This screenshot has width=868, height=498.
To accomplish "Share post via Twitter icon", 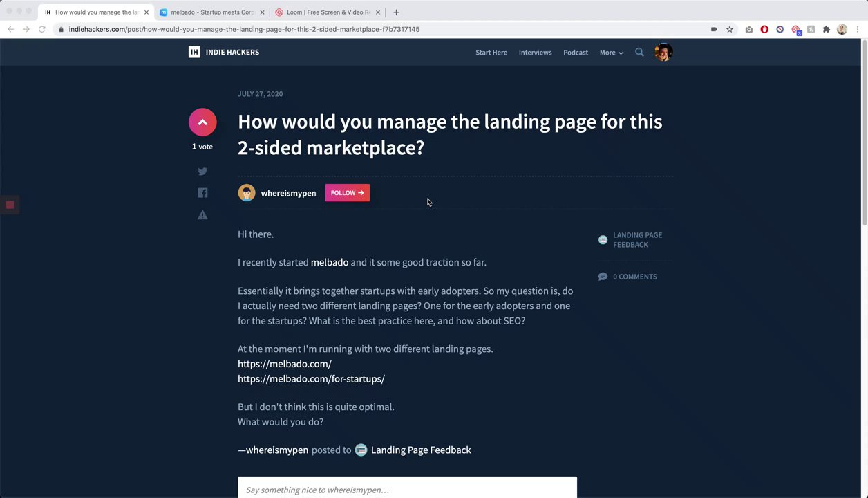I will pos(202,171).
